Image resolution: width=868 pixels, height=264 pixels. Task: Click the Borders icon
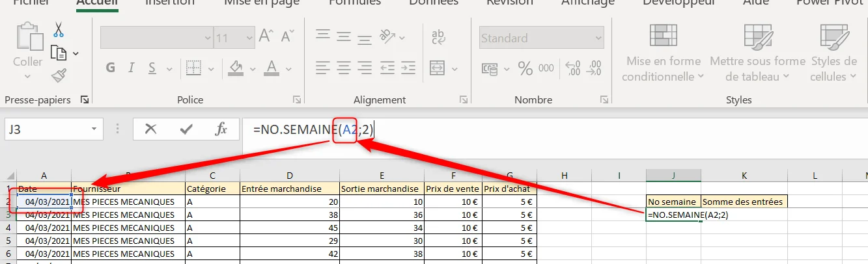(193, 68)
